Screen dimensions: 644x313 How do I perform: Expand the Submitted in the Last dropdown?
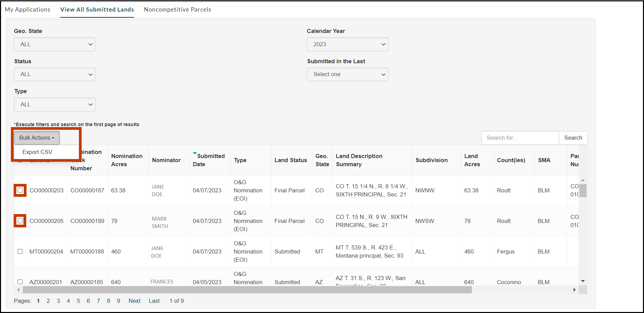pos(347,74)
